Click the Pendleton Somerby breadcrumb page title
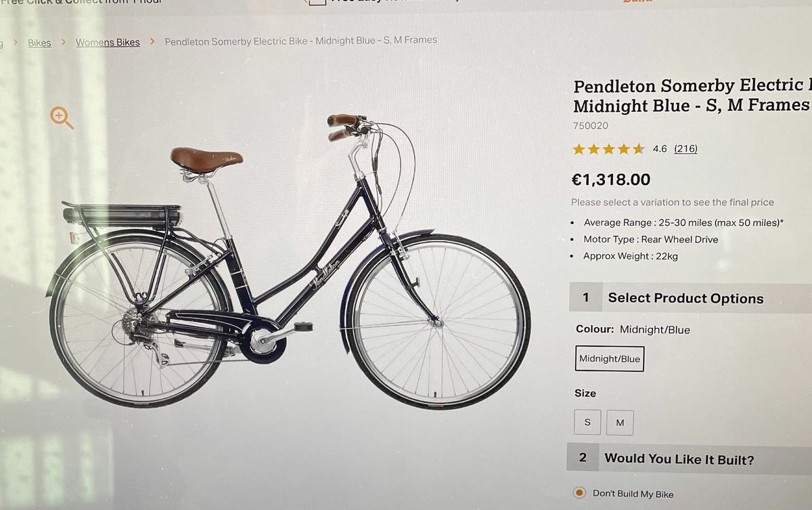The height and width of the screenshot is (510, 812). 300,41
